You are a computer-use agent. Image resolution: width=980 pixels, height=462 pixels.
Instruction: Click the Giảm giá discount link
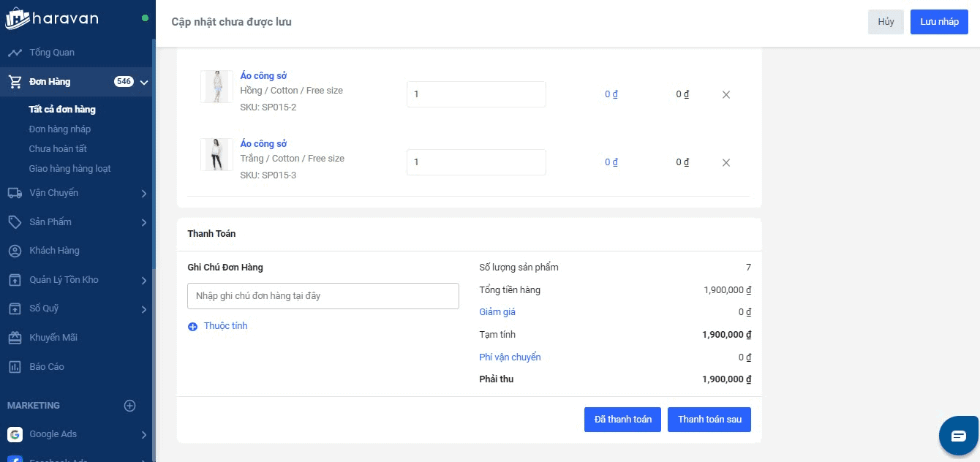click(497, 312)
